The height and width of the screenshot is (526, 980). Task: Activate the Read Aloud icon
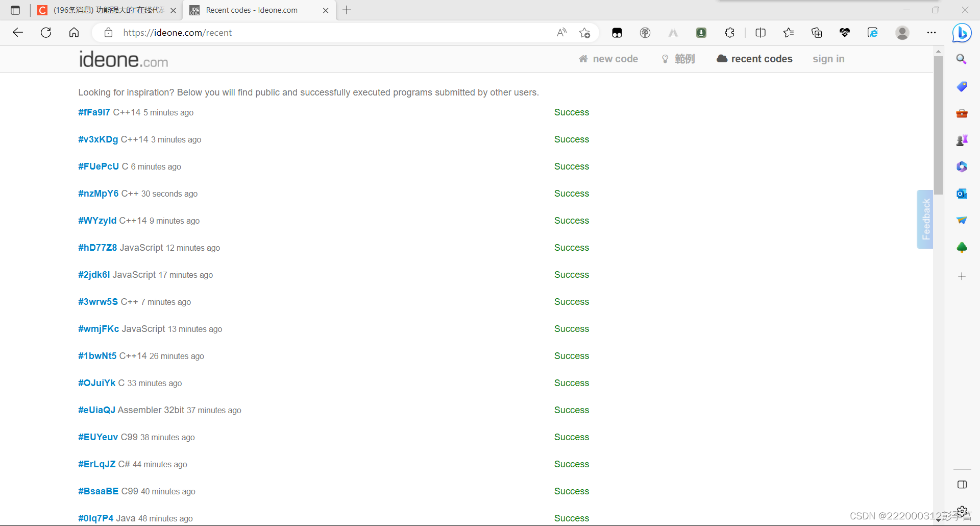point(561,33)
